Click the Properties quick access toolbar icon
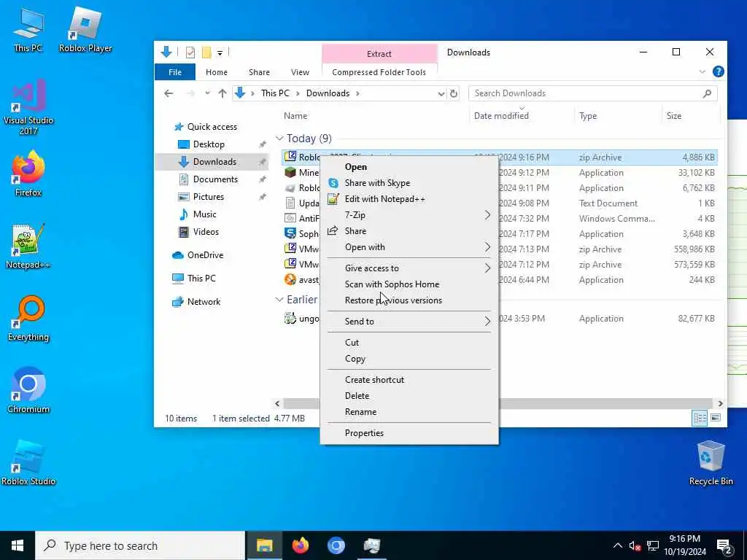The image size is (747, 560). pos(190,52)
